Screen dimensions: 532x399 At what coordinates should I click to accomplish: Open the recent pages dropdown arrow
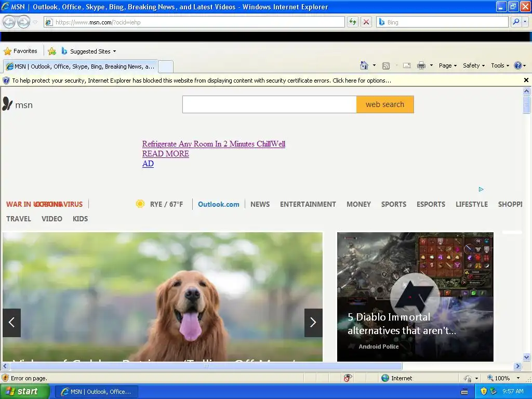coord(35,22)
